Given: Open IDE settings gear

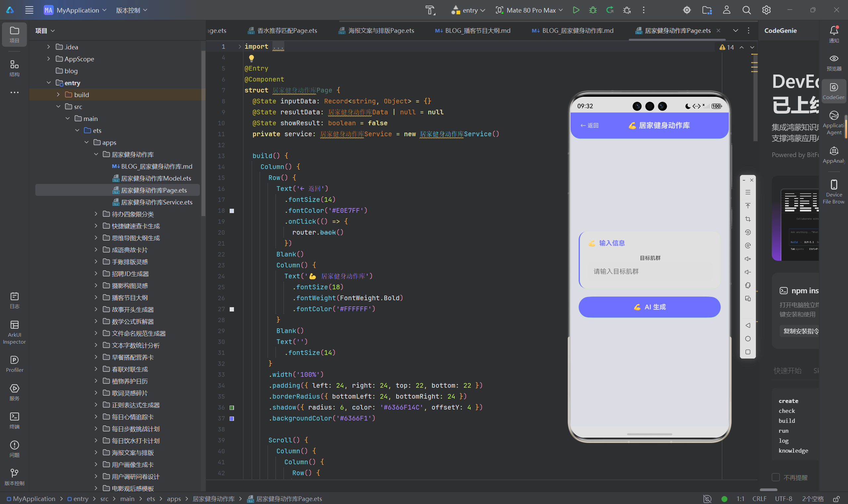Looking at the screenshot, I should (x=766, y=10).
